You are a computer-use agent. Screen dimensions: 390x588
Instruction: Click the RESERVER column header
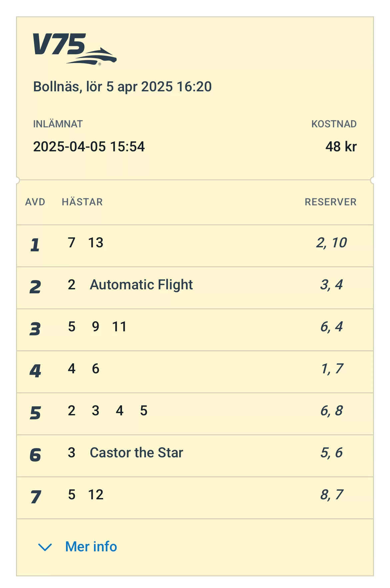pos(330,202)
